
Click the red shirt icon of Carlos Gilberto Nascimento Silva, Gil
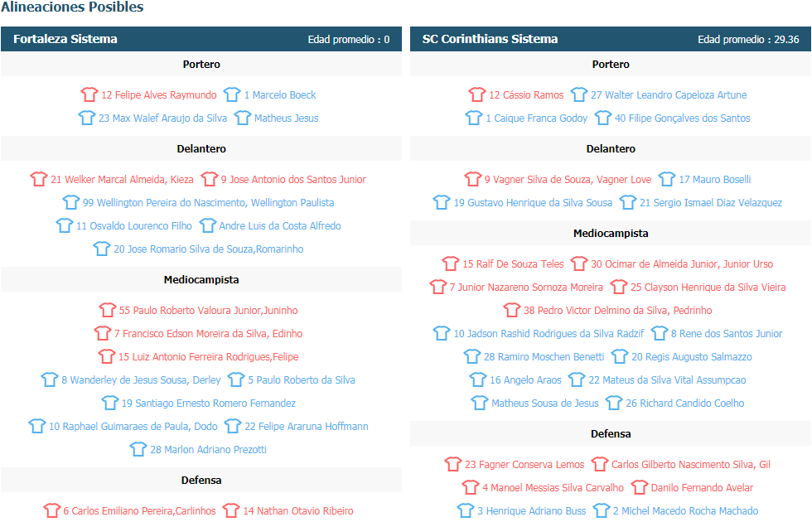click(600, 465)
